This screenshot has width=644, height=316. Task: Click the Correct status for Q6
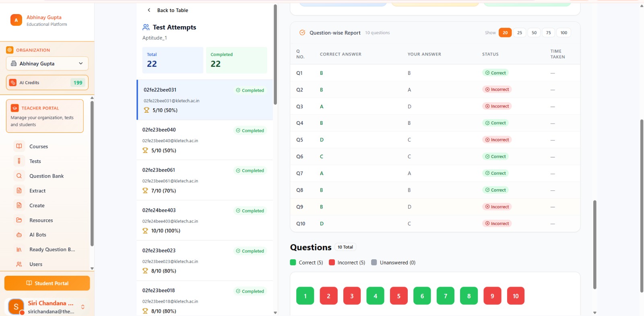pyautogui.click(x=495, y=157)
